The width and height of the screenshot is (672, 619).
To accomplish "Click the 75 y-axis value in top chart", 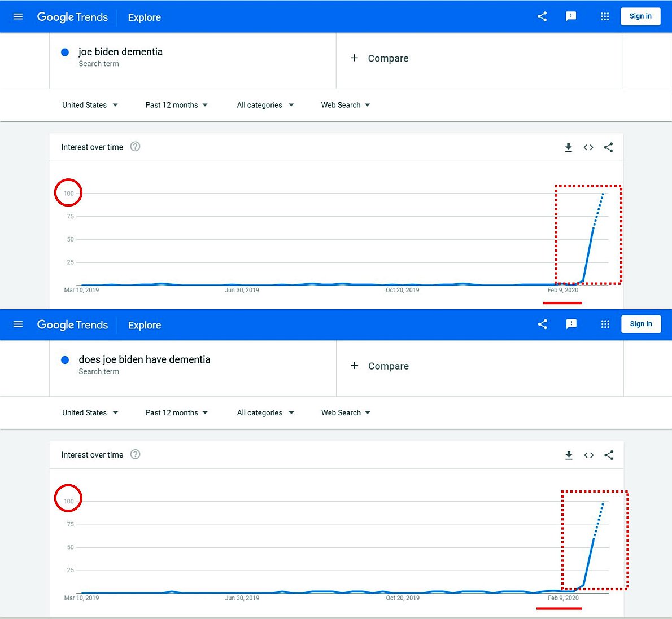I will coord(70,216).
